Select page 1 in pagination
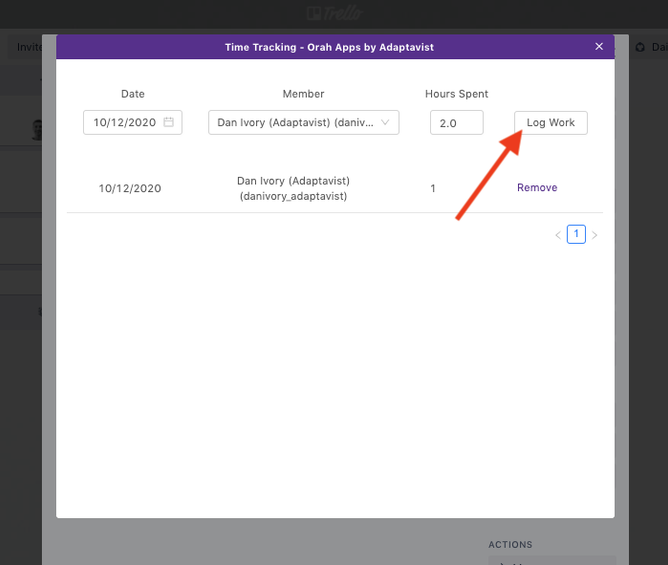This screenshot has width=668, height=565. (x=576, y=234)
